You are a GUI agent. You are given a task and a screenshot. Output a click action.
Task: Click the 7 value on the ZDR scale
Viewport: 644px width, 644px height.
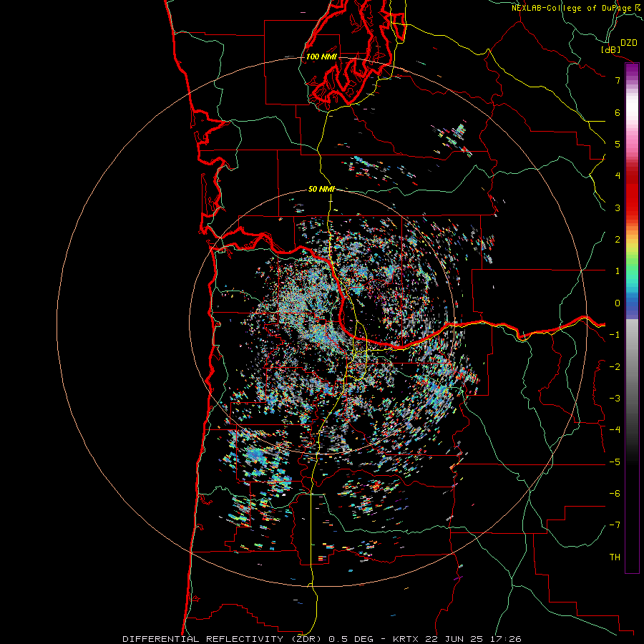tap(618, 80)
